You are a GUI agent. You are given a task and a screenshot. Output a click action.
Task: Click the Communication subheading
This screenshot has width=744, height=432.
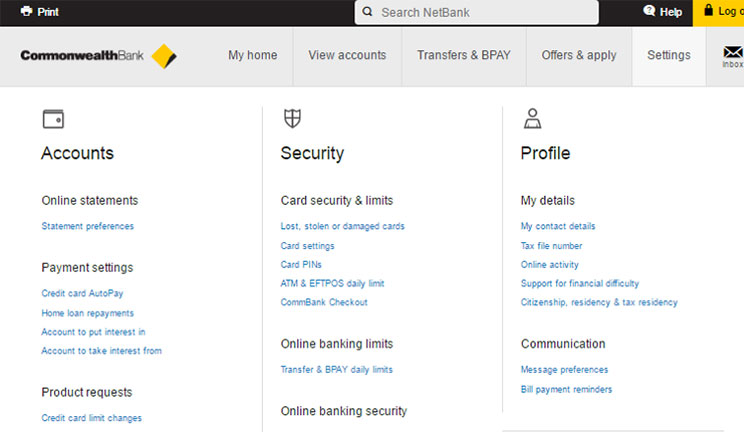[563, 344]
